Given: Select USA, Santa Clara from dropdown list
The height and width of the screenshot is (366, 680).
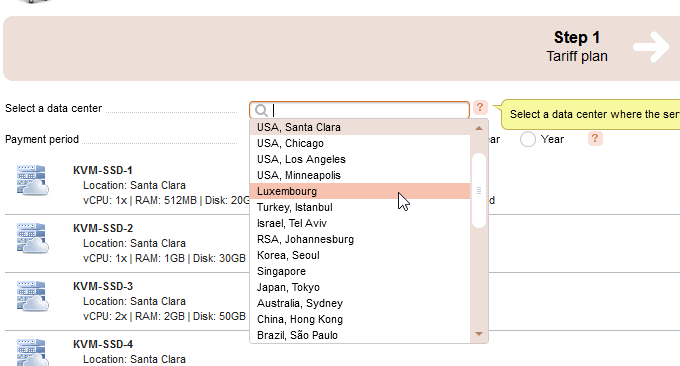Looking at the screenshot, I should click(360, 127).
